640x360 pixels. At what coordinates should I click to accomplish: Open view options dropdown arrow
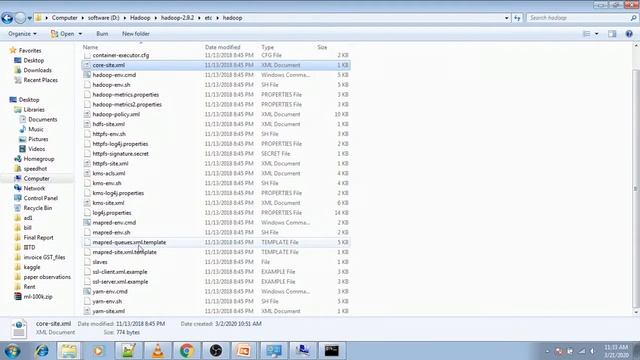596,34
